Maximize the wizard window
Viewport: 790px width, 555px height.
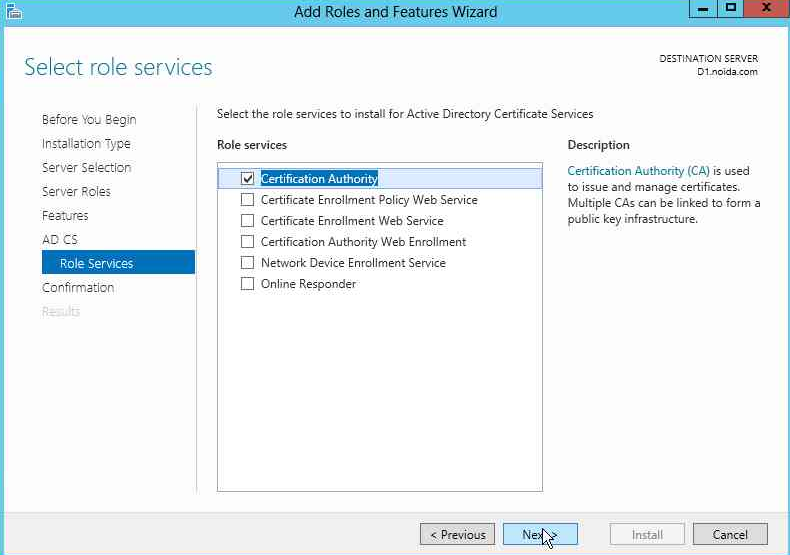[x=731, y=9]
